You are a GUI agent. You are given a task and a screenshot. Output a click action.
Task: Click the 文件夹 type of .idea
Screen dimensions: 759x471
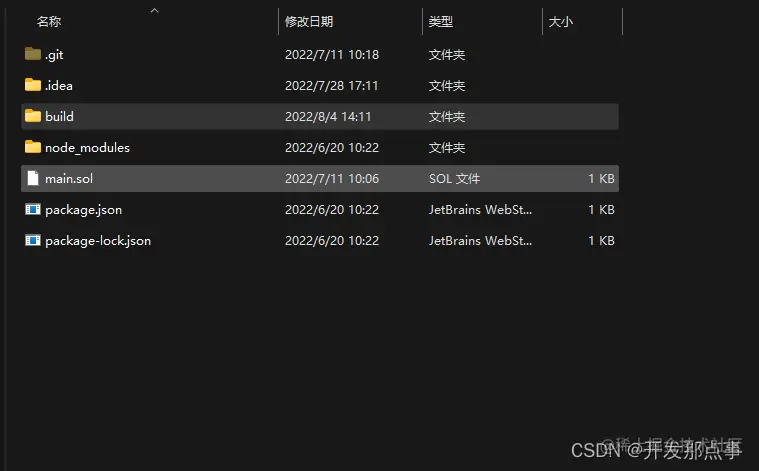[447, 86]
